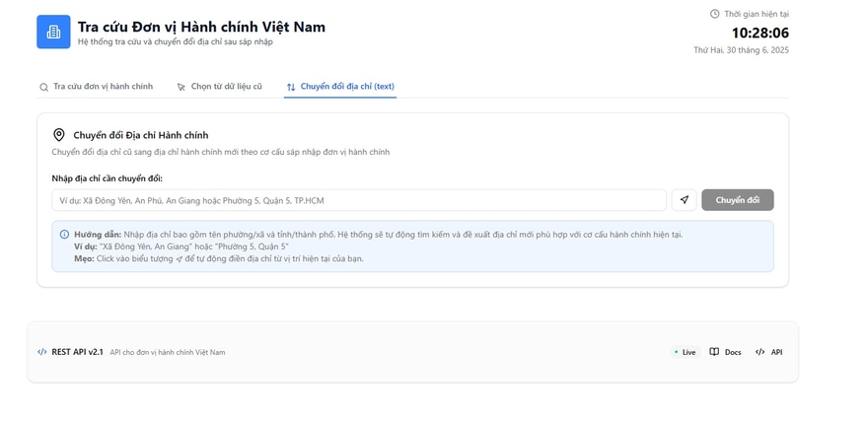Click the clock icon beside Thời gian hiện tại
This screenshot has width=868, height=424.
(x=715, y=14)
